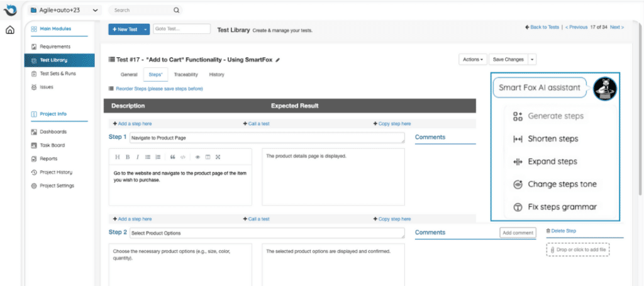Click the pencil icon to edit test title
This screenshot has height=286, width=644.
click(x=278, y=60)
